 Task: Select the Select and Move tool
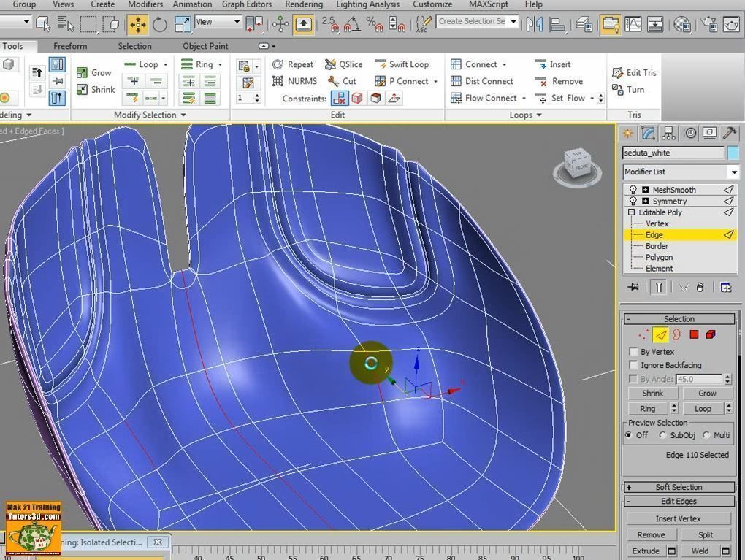pyautogui.click(x=137, y=24)
